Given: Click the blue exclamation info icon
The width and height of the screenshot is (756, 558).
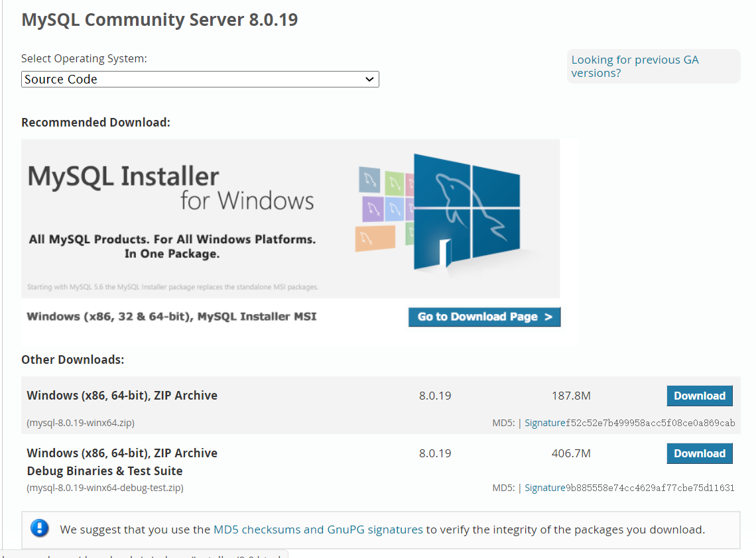Looking at the screenshot, I should tap(40, 528).
